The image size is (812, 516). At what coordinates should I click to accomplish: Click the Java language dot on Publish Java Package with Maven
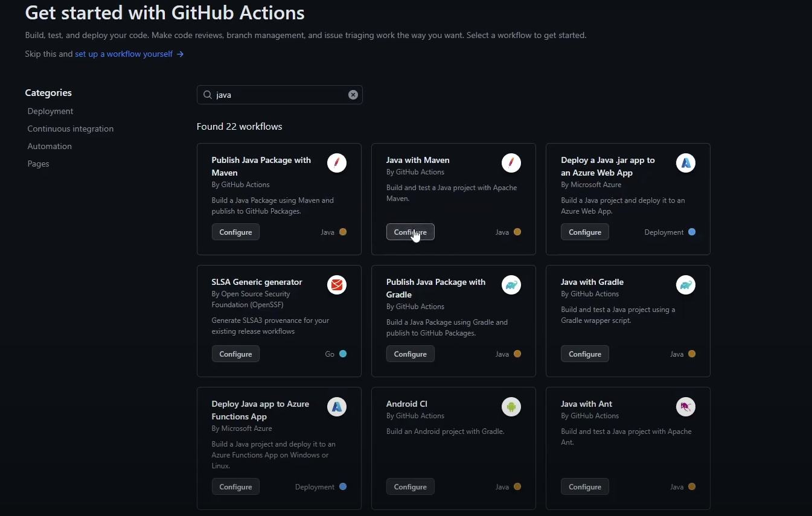pyautogui.click(x=343, y=232)
